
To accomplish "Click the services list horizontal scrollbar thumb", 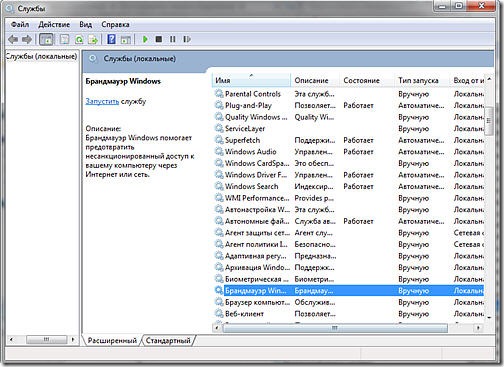I will (335, 328).
